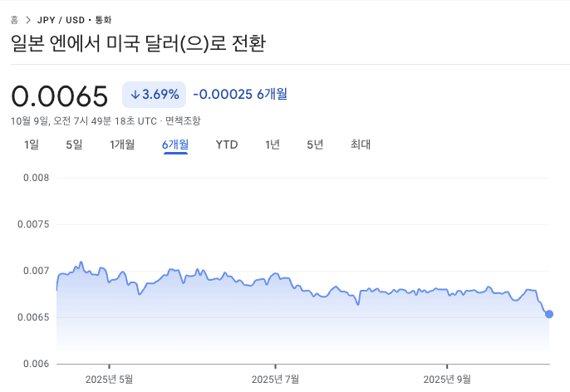
Task: Click the 2025년 7월 axis label
Action: [x=275, y=379]
